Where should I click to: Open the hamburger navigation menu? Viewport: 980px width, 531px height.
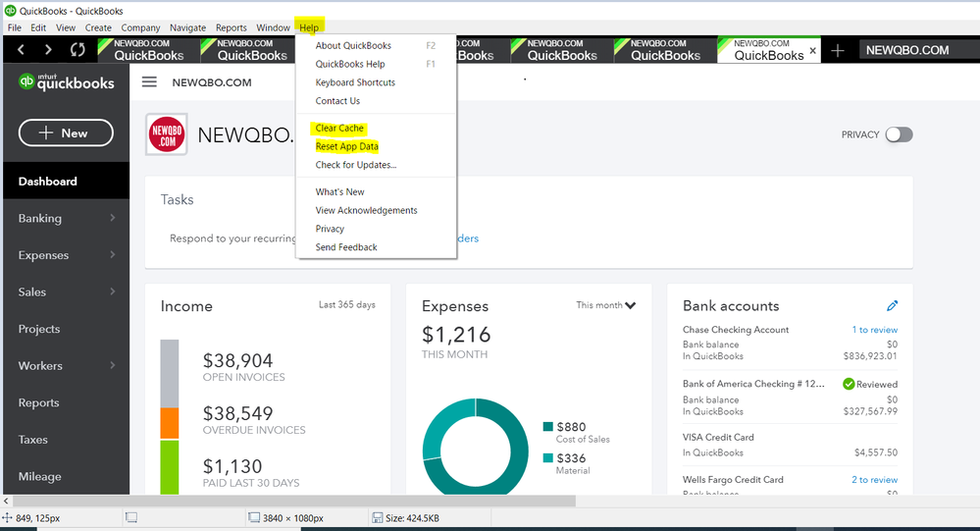[149, 81]
